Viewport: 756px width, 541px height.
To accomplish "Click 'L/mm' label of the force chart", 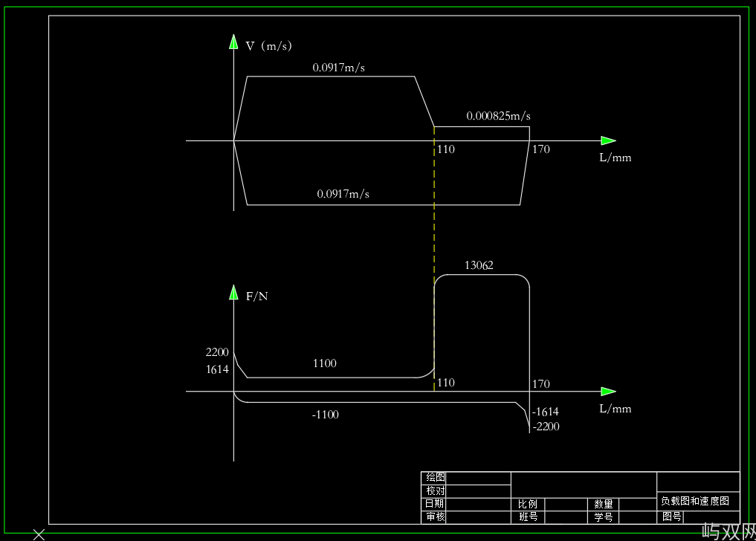I will (x=616, y=409).
